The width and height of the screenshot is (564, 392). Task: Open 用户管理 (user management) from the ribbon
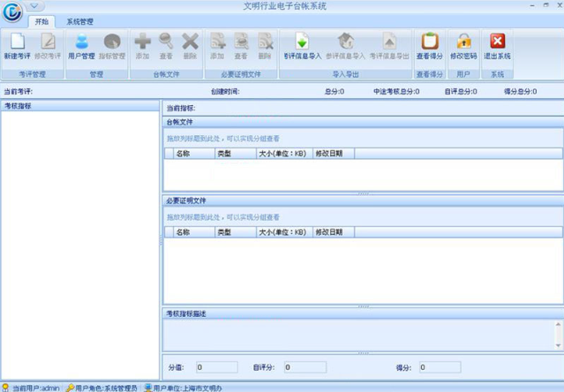click(x=81, y=43)
